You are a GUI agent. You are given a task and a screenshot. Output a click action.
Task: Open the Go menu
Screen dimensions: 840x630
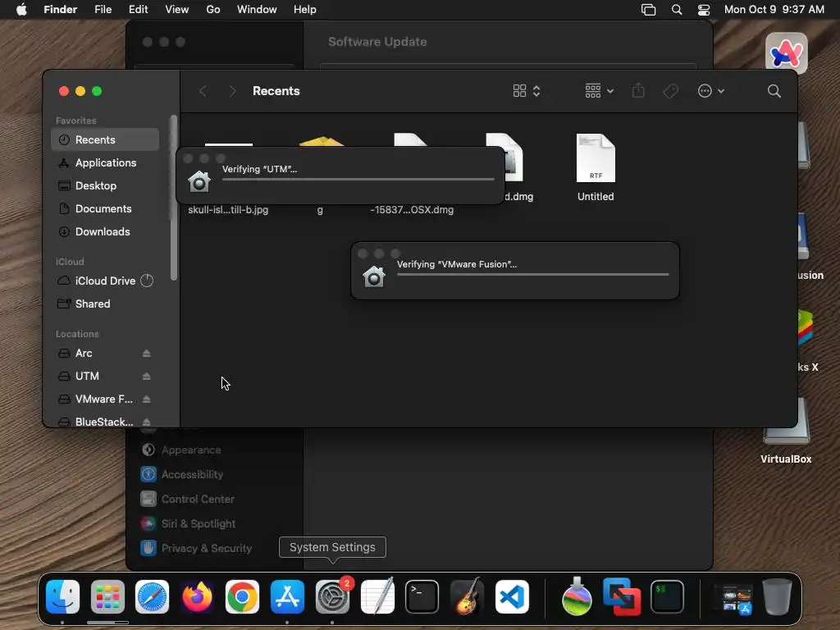213,10
